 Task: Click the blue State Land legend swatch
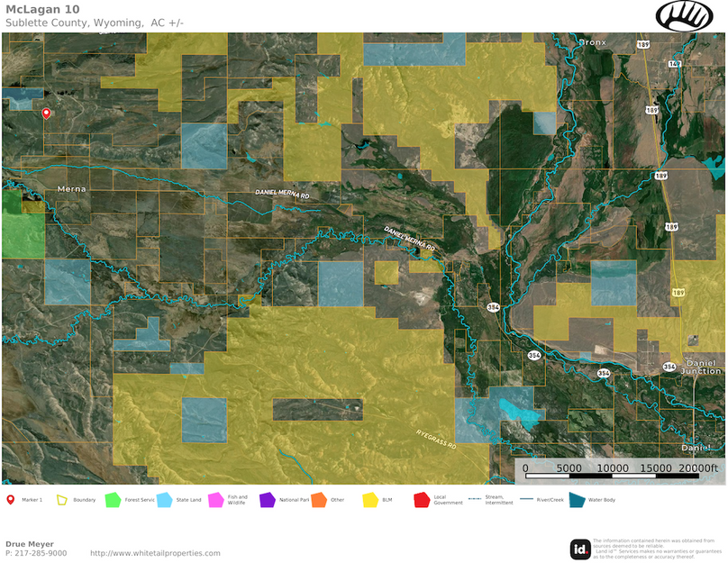164,499
